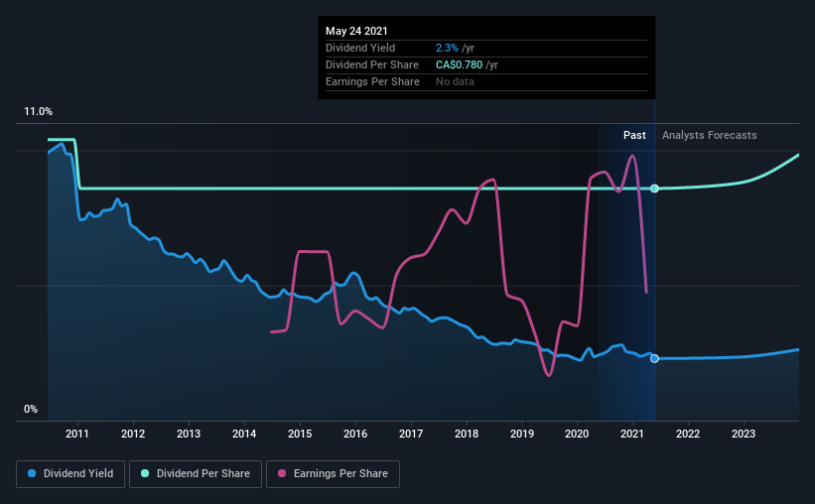The height and width of the screenshot is (504, 815).
Task: Click the 2021 x-axis year label
Action: [632, 434]
